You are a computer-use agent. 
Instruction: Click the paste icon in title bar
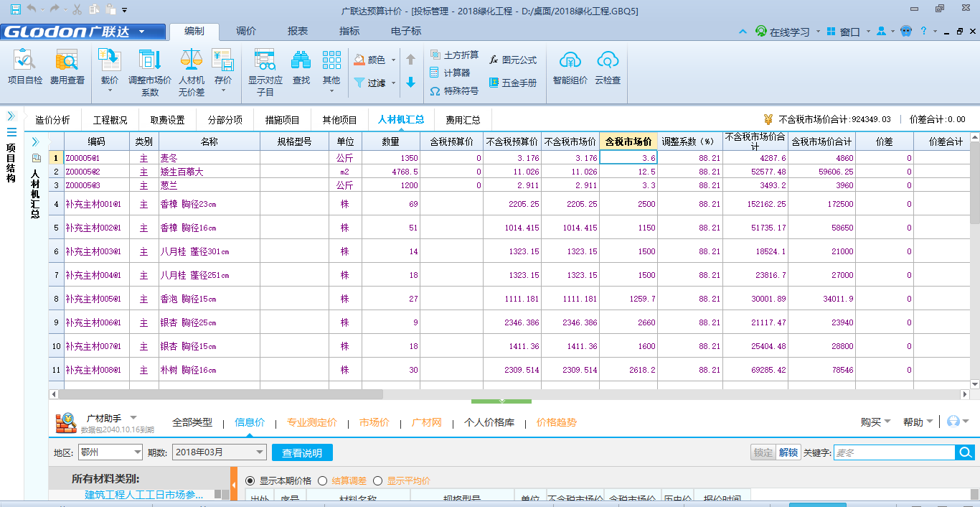tap(110, 9)
